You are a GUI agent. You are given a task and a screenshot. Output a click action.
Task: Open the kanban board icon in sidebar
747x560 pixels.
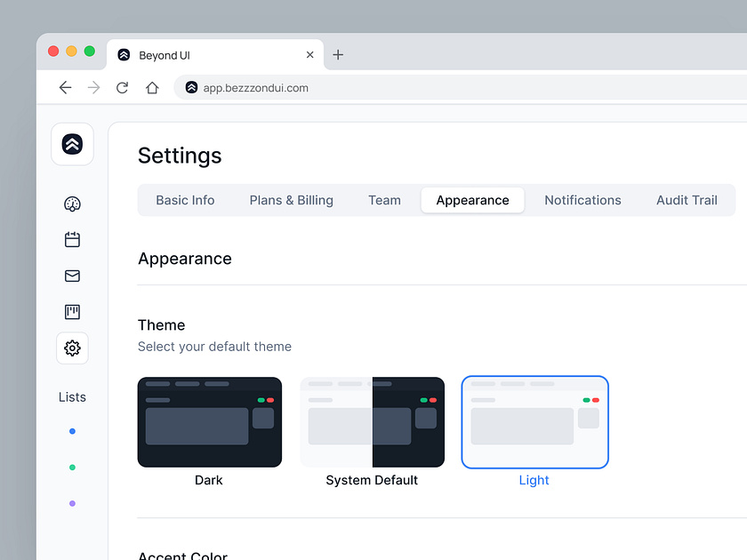(x=72, y=312)
